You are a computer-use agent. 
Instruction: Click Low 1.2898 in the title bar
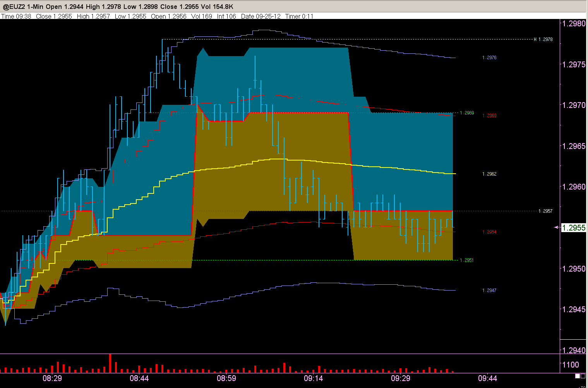click(141, 7)
